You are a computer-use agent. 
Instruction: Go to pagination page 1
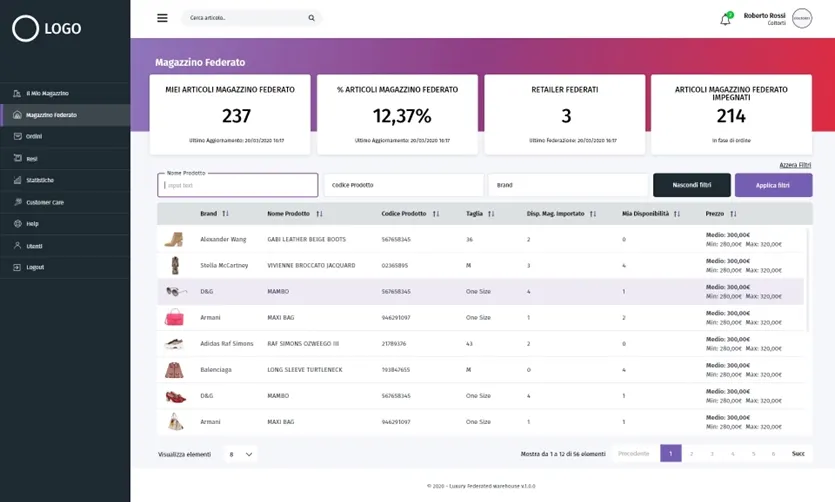[670, 454]
